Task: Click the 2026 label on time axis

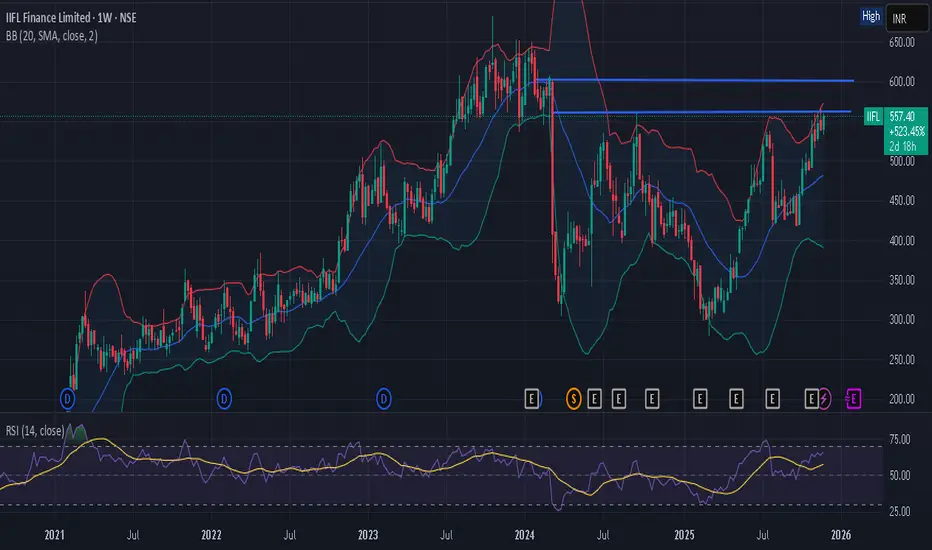Action: pyautogui.click(x=841, y=535)
